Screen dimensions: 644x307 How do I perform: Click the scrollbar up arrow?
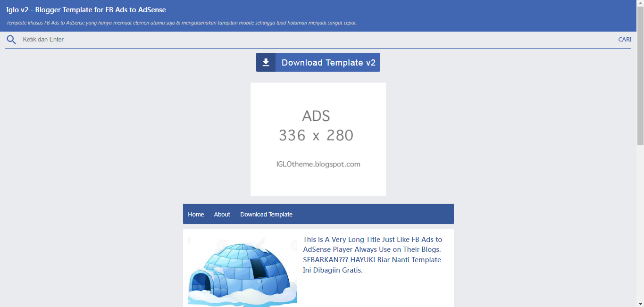640,3
